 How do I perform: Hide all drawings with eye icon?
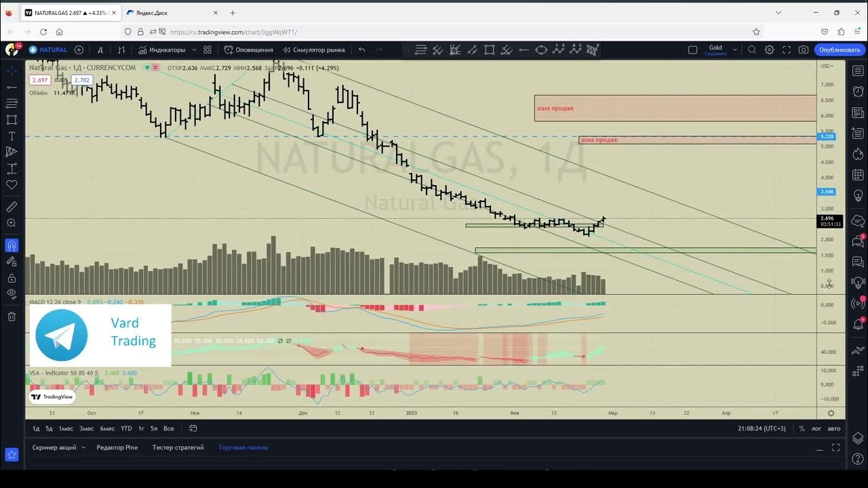[12, 294]
